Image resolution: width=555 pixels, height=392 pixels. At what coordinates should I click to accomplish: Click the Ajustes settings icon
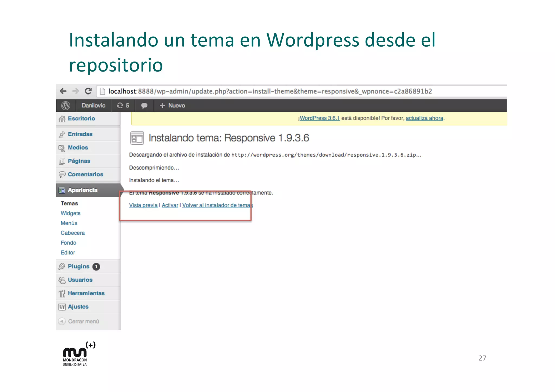[x=62, y=307]
